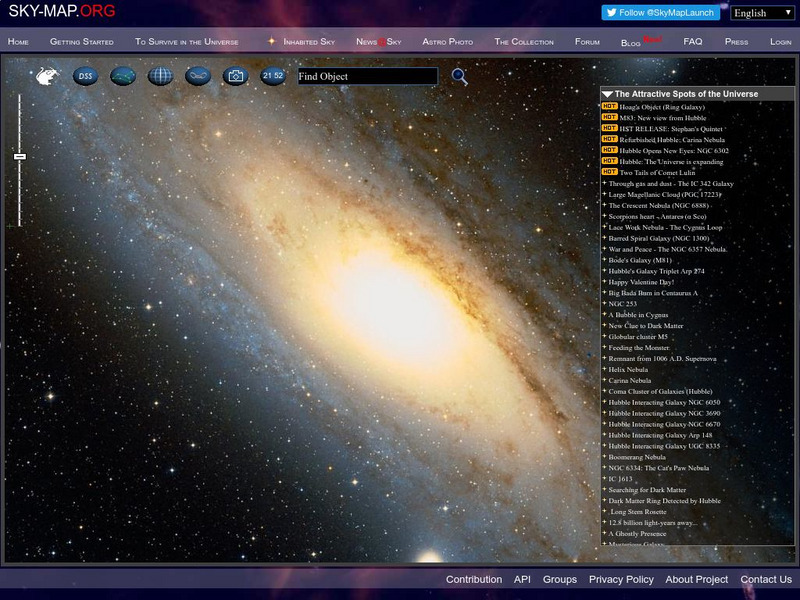Image resolution: width=800 pixels, height=600 pixels.
Task: Adjust the zoom slider on the left
Action: click(21, 155)
